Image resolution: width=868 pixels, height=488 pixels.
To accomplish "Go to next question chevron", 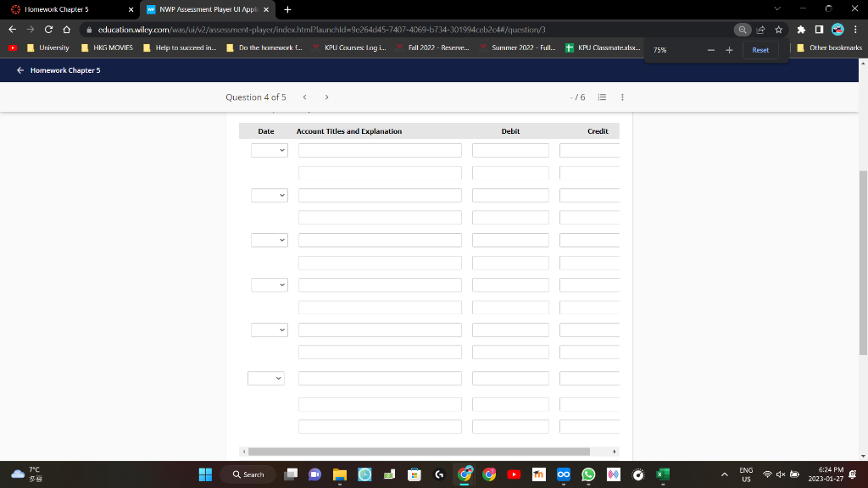I will click(326, 97).
